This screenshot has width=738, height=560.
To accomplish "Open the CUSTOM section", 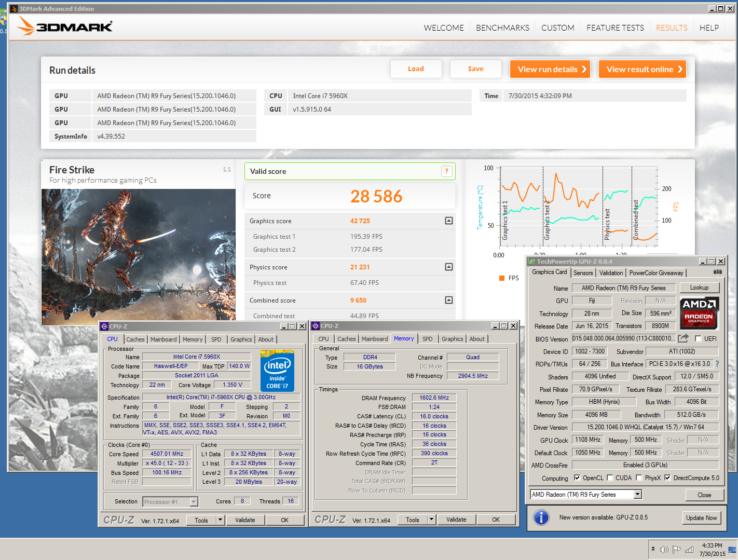I will [558, 28].
